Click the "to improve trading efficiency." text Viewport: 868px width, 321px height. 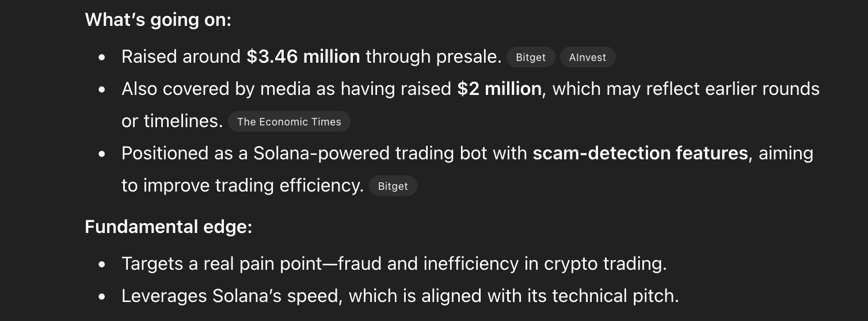242,186
